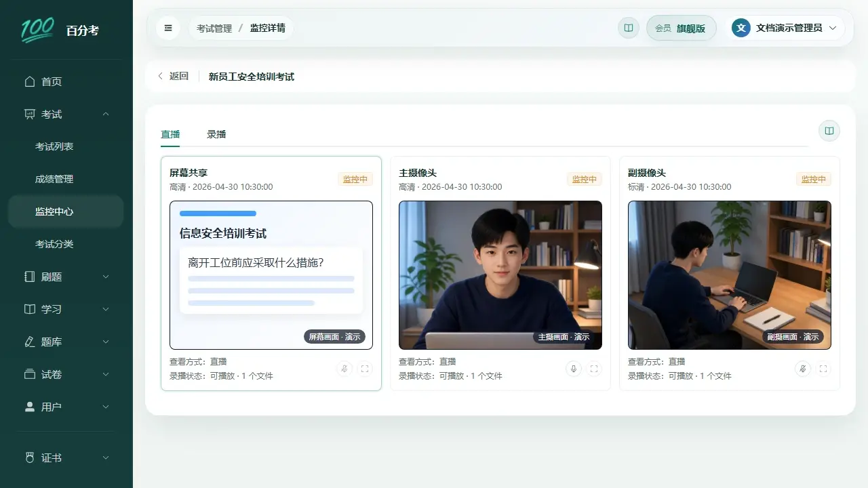868x488 pixels.
Task: Click the 题库 pencil icon
Action: tap(29, 342)
